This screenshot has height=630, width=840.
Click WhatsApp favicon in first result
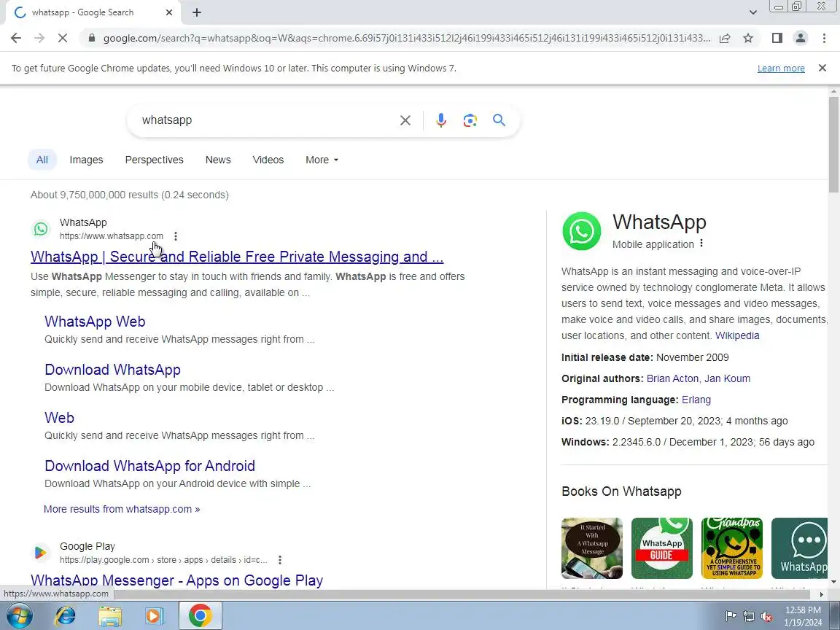pos(41,229)
